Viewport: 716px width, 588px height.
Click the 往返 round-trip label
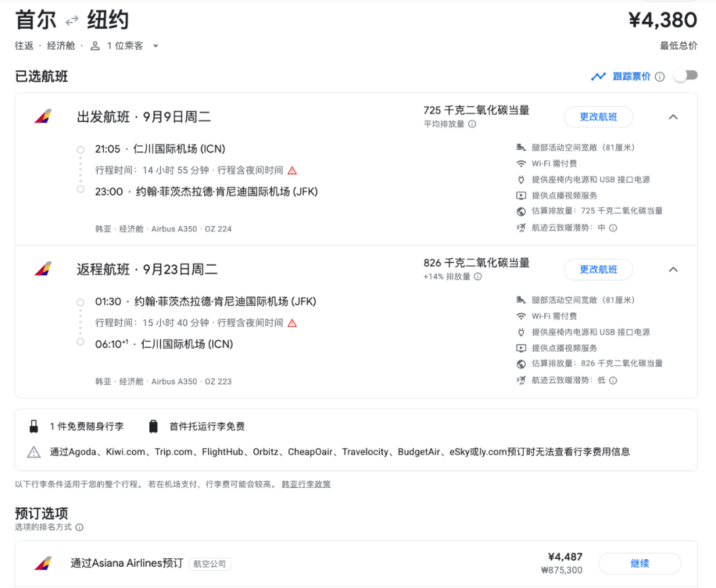[x=25, y=46]
